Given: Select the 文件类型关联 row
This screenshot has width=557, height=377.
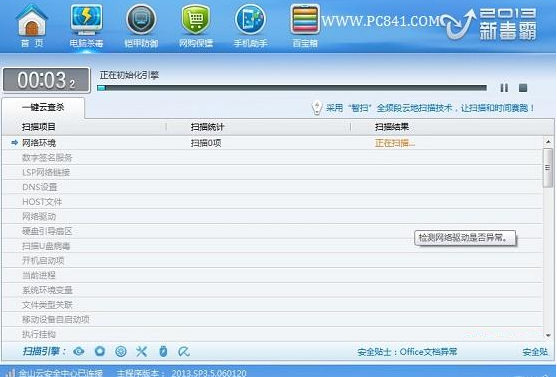Looking at the screenshot, I should coord(272,305).
